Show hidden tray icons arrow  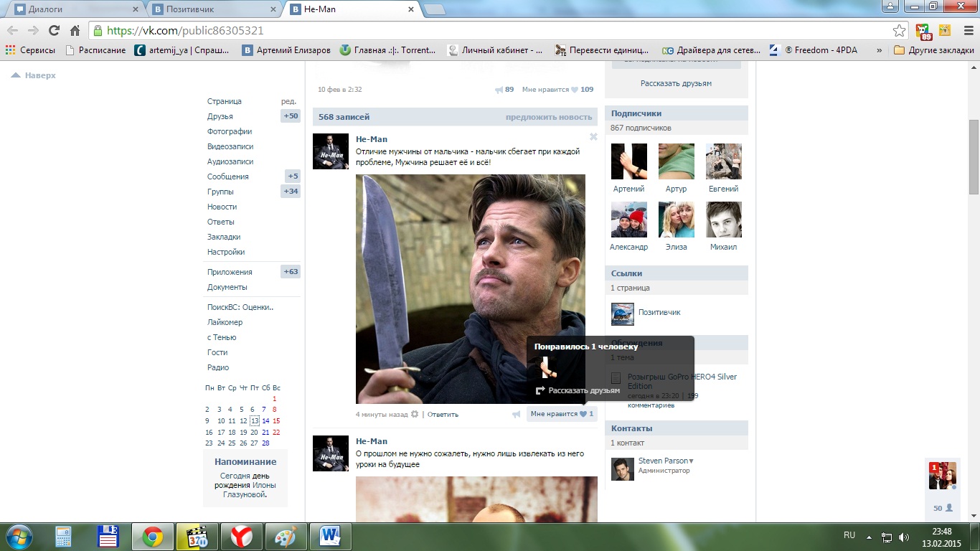coord(870,537)
